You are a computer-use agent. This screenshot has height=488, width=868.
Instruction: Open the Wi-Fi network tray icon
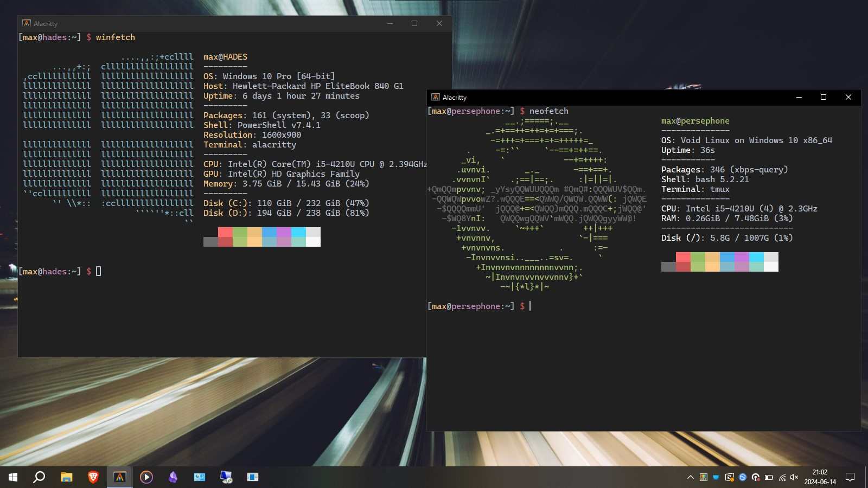coord(782,477)
